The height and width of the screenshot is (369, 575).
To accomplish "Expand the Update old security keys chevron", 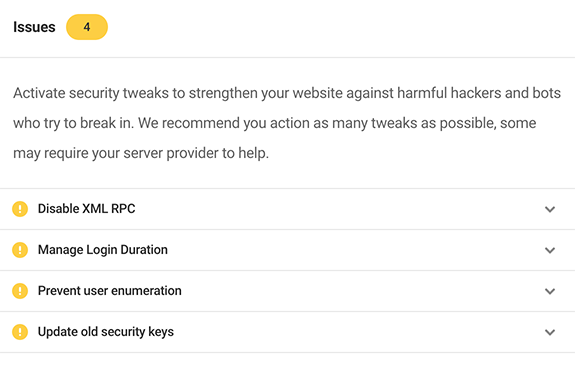I will 550,332.
